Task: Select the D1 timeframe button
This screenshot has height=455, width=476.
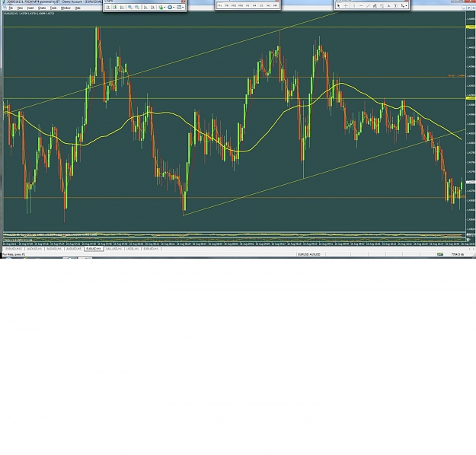Action: click(x=261, y=5)
